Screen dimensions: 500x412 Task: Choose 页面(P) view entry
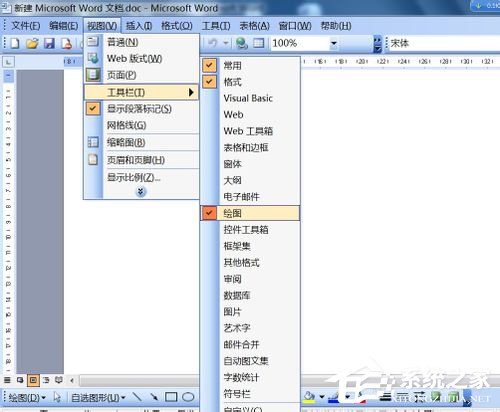pos(142,75)
